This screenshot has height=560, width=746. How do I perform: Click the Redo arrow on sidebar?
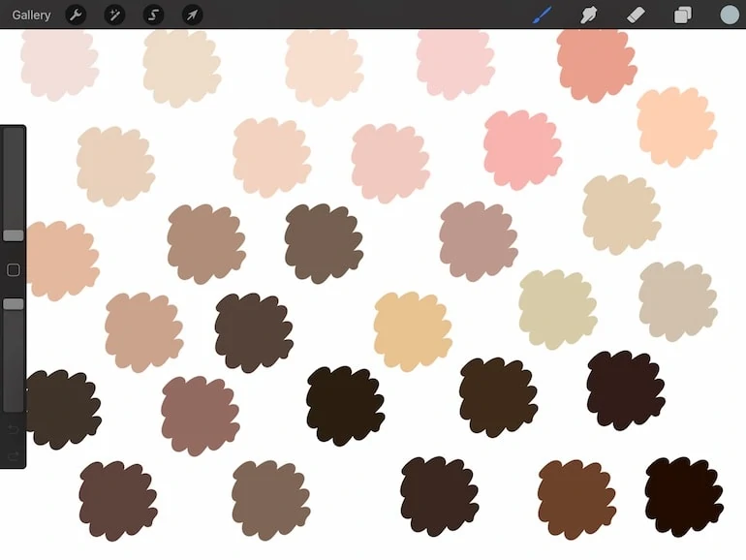pos(14,456)
